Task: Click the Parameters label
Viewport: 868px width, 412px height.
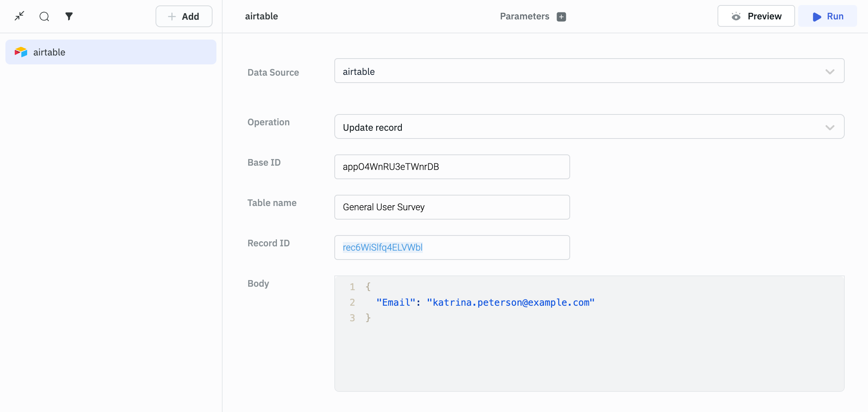Action: coord(524,16)
